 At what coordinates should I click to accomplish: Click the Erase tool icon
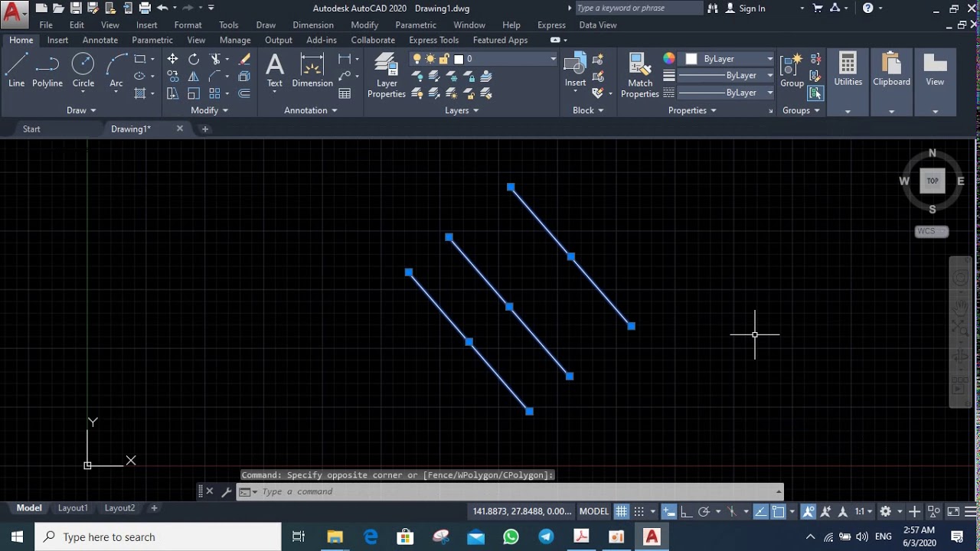click(x=244, y=59)
